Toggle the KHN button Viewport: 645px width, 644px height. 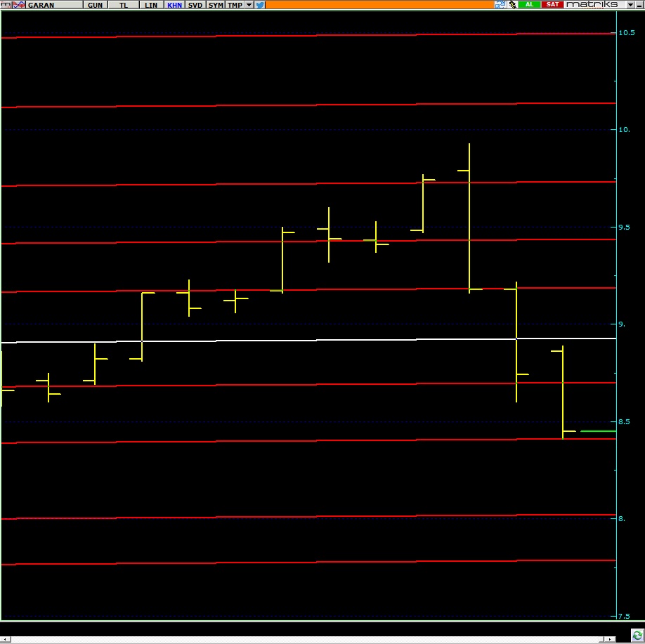click(x=175, y=4)
